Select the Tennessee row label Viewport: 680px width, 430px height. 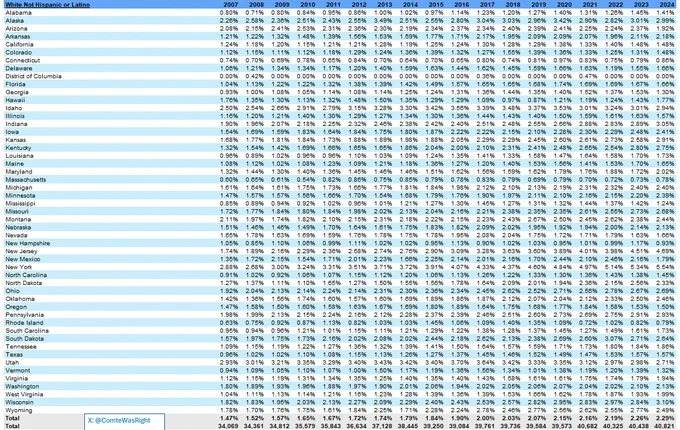(21, 346)
